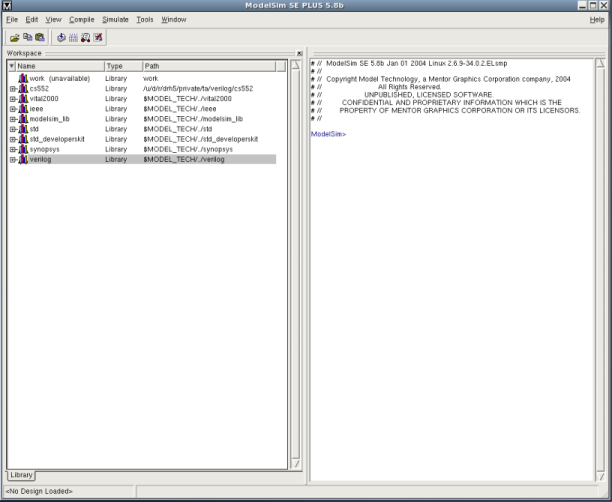Select the 'work (unavailable)' library row
The width and height of the screenshot is (612, 502).
142,78
